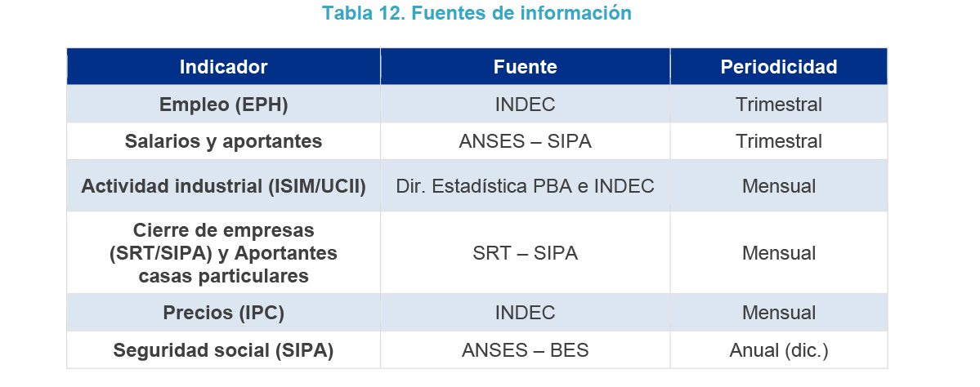Select 'Actividad industrial (ISIM/UCII)' cell

(x=223, y=186)
